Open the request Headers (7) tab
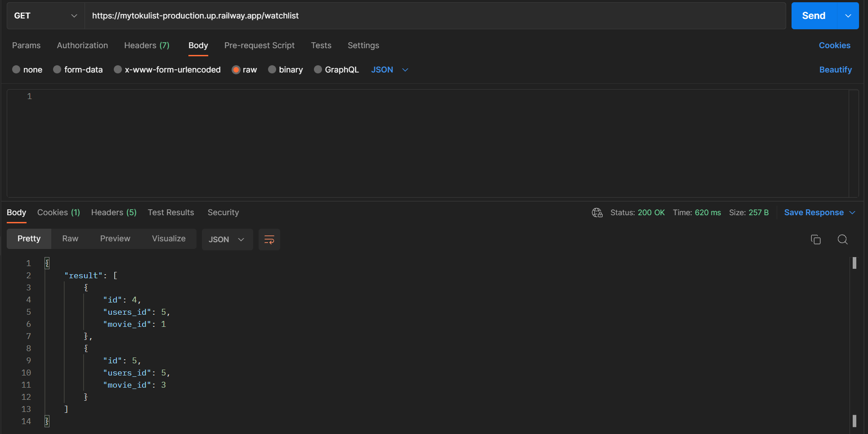 pyautogui.click(x=147, y=45)
